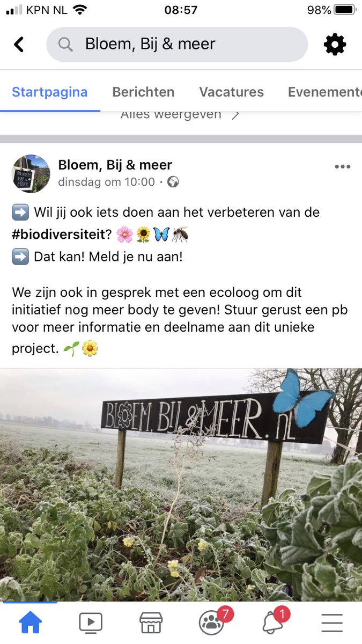This screenshot has width=362, height=644.
Task: Open the Marketplace storefront icon
Action: point(151,623)
